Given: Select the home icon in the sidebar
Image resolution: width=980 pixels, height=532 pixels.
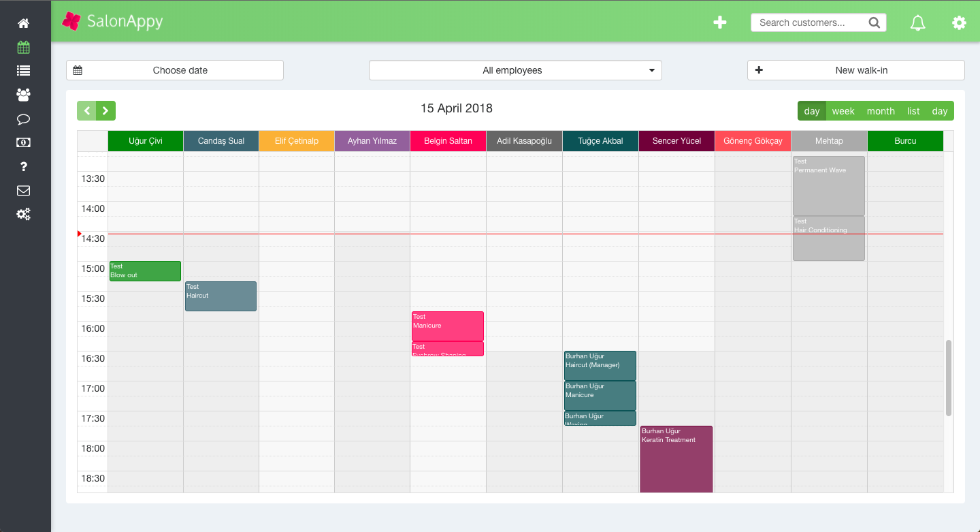Looking at the screenshot, I should click(x=23, y=22).
